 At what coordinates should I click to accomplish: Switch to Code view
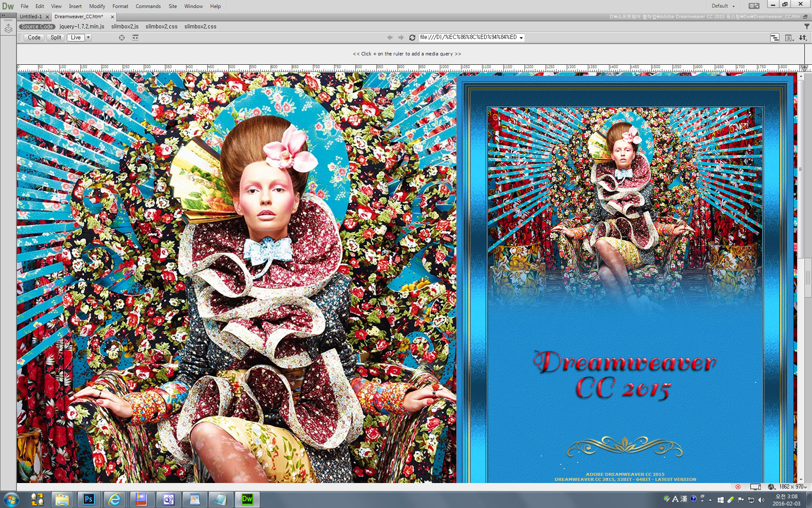tap(34, 38)
